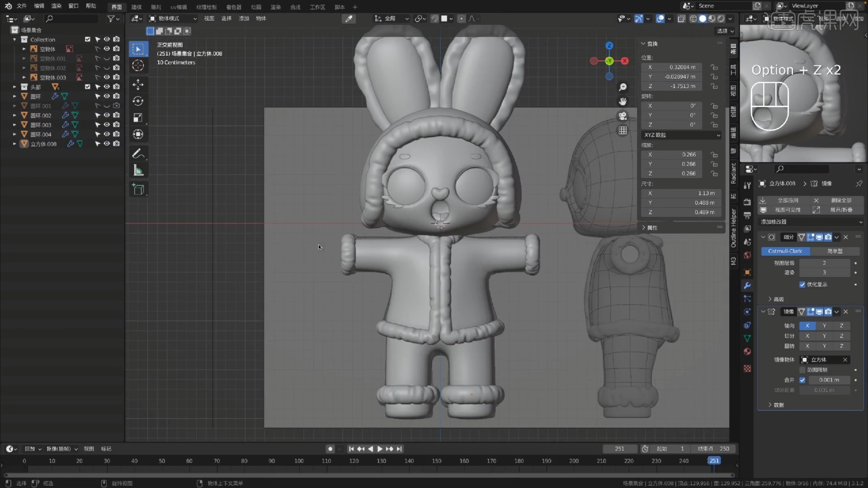868x488 pixels.
Task: Hide 立方体.008 in viewport via eye
Action: point(107,144)
